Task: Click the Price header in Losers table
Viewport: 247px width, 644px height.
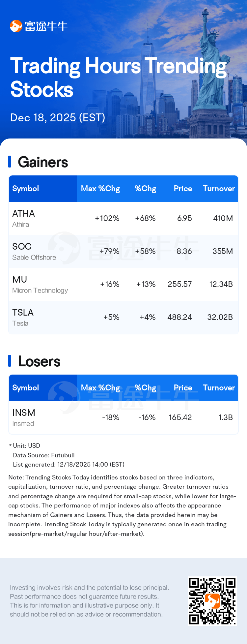Action: pyautogui.click(x=183, y=388)
